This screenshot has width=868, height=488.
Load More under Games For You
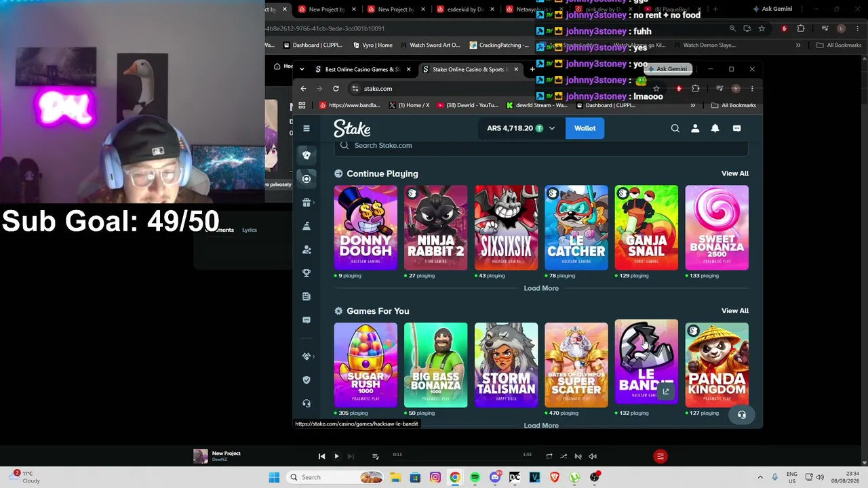[x=541, y=425]
